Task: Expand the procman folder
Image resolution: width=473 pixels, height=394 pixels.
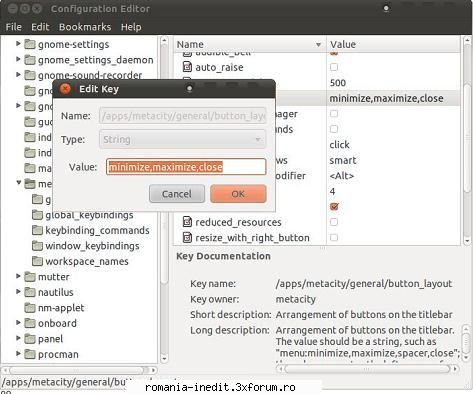Action: [x=18, y=353]
